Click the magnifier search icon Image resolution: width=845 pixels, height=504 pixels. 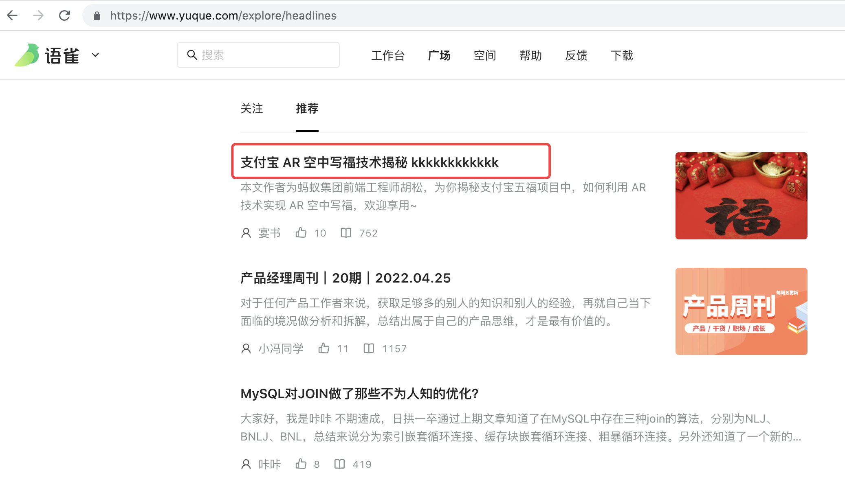pyautogui.click(x=192, y=55)
